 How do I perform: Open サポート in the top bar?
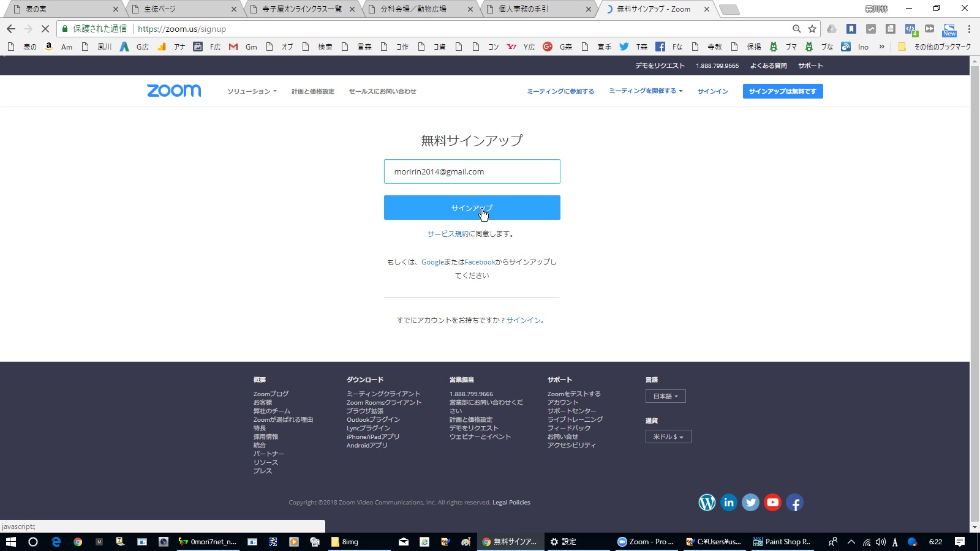coord(810,66)
